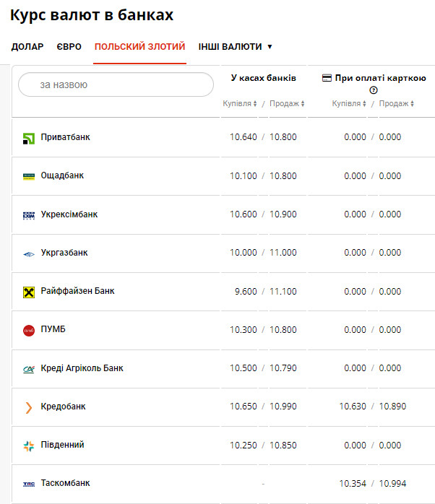Image resolution: width=435 pixels, height=504 pixels.
Task: Focus the 'за назвою' search field
Action: 116,84
